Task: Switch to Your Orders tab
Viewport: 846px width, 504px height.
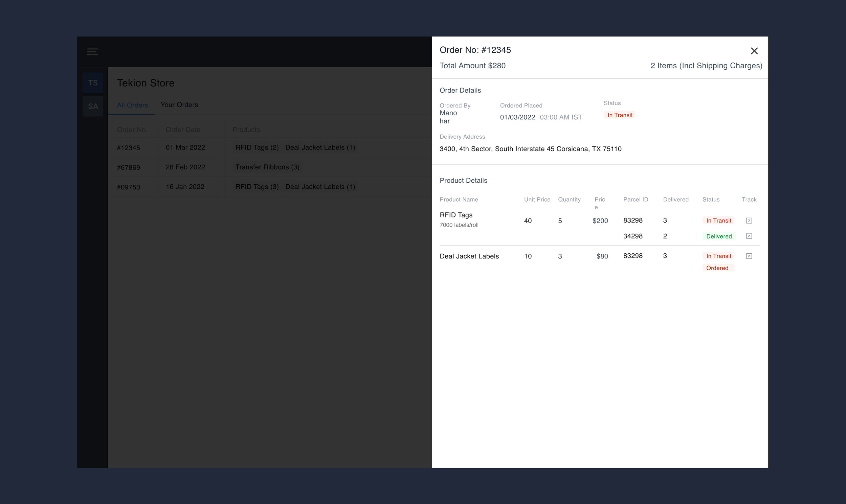Action: [179, 105]
